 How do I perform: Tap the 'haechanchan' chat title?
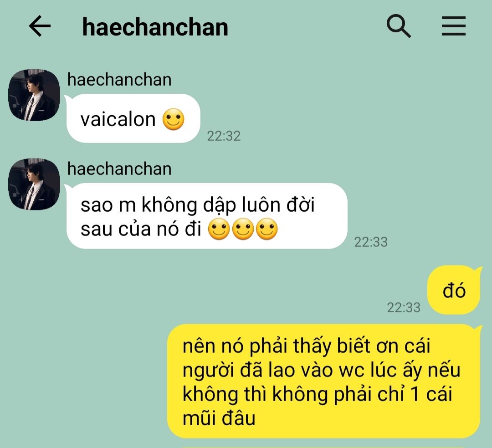(155, 27)
